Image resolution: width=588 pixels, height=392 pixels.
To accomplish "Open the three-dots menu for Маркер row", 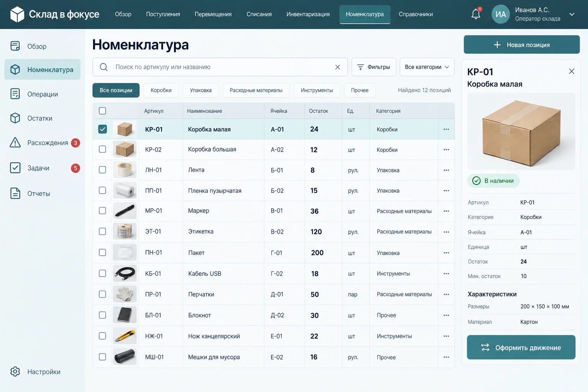I will pyautogui.click(x=446, y=211).
